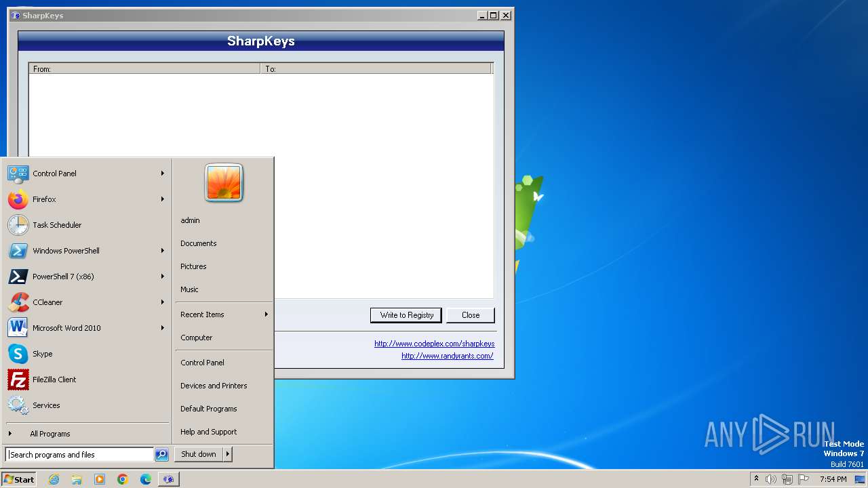Launch Firefox from the Start menu
This screenshot has height=488, width=868.
point(87,199)
